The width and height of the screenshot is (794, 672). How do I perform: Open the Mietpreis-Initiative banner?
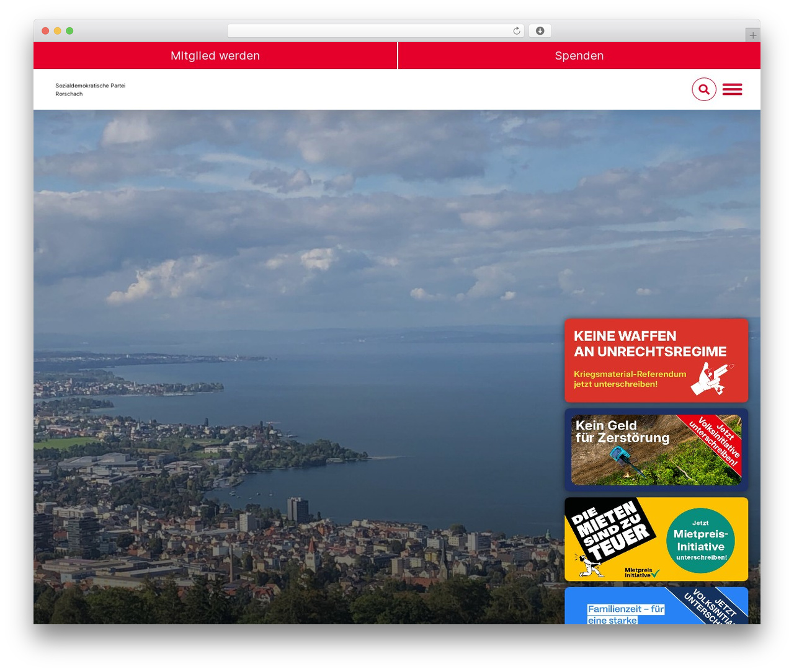tap(656, 539)
